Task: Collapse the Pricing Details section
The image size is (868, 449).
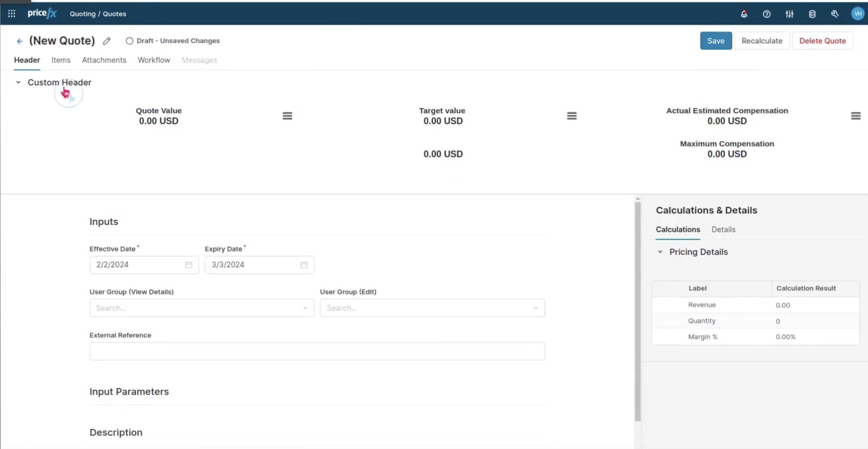Action: pos(660,252)
